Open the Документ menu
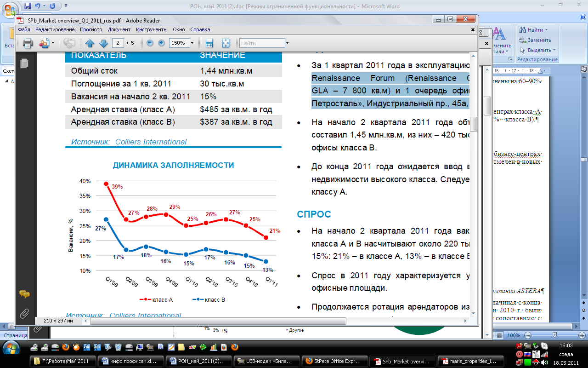Viewport: 588px width, 368px height. (x=119, y=29)
